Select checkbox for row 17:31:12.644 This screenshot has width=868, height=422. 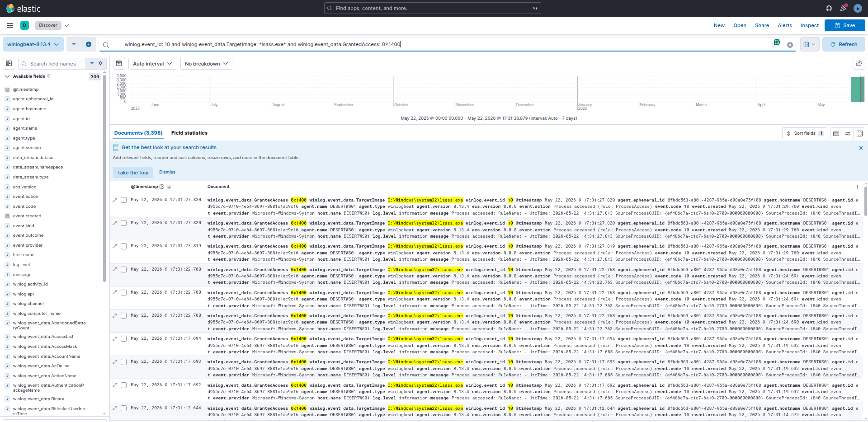123,408
